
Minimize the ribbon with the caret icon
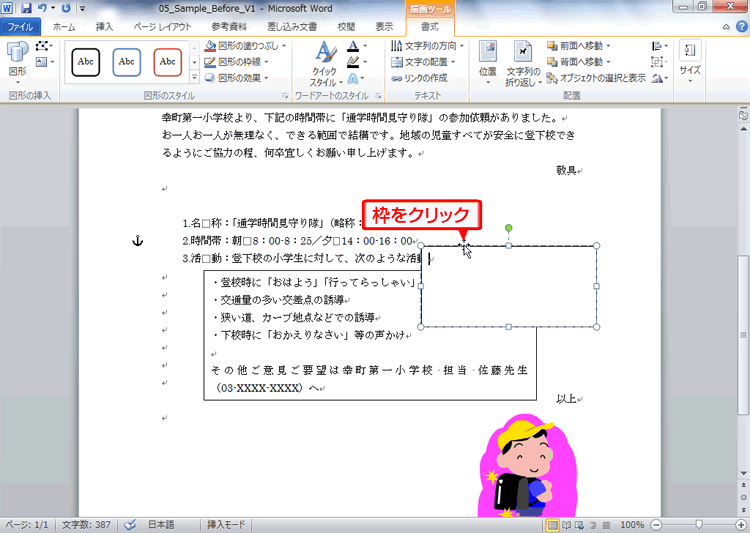point(726,27)
